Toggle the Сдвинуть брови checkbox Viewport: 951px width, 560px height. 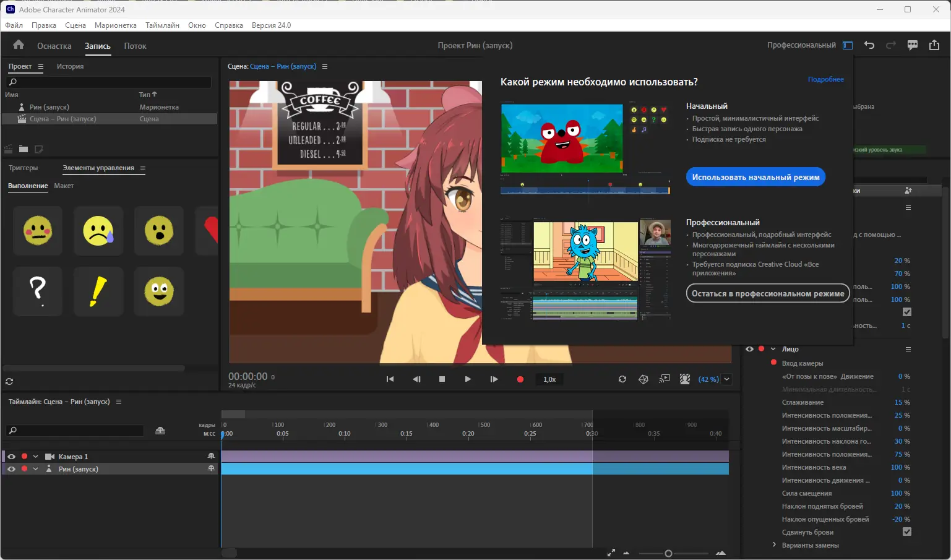pyautogui.click(x=907, y=532)
